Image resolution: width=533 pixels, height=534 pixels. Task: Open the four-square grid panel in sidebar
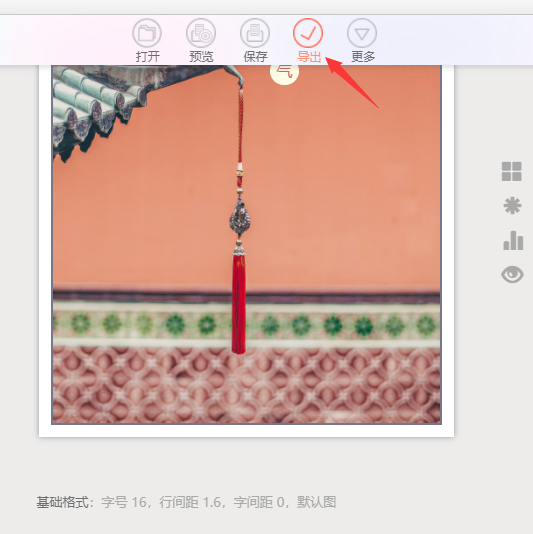point(512,171)
